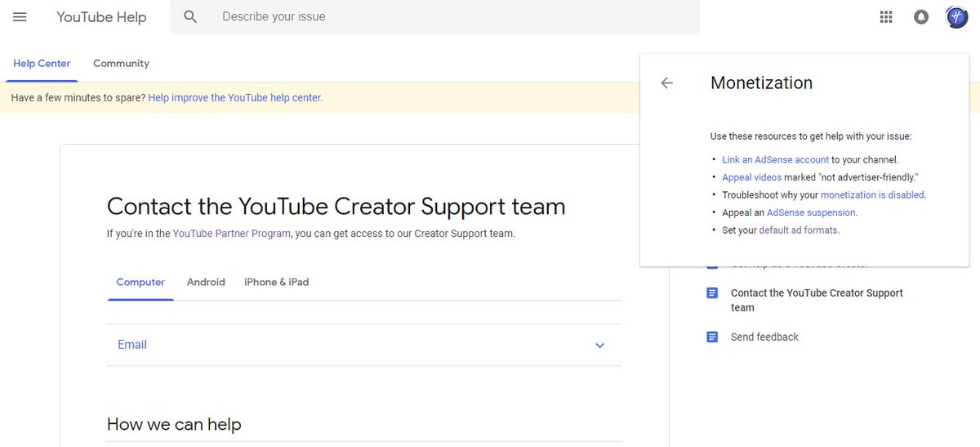Screen dimensions: 980x447
Task: Open the YouTube Partner Program link
Action: 232,233
